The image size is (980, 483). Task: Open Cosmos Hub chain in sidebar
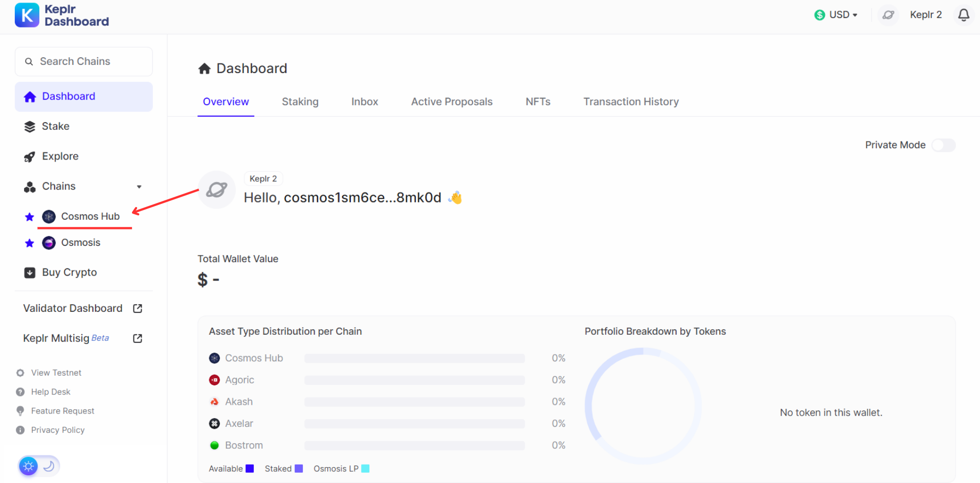91,216
